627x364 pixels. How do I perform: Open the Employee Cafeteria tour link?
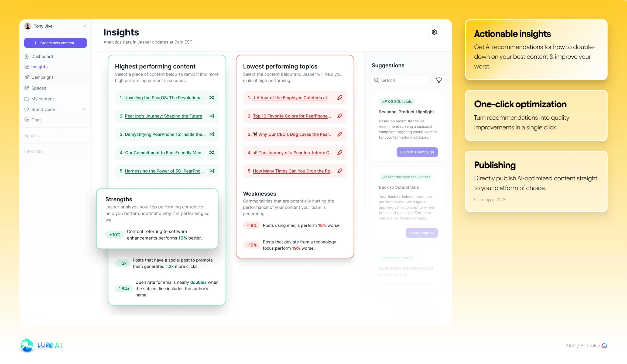click(291, 98)
